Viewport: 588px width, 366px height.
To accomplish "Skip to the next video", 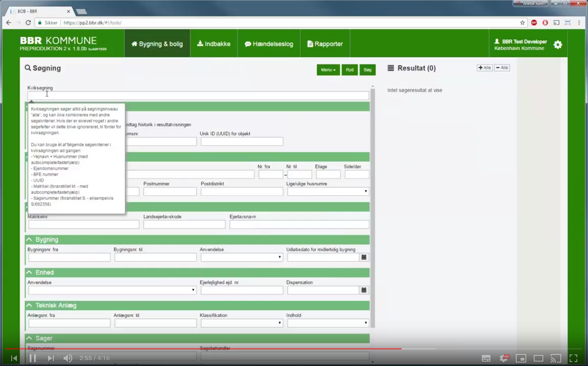I will point(50,358).
